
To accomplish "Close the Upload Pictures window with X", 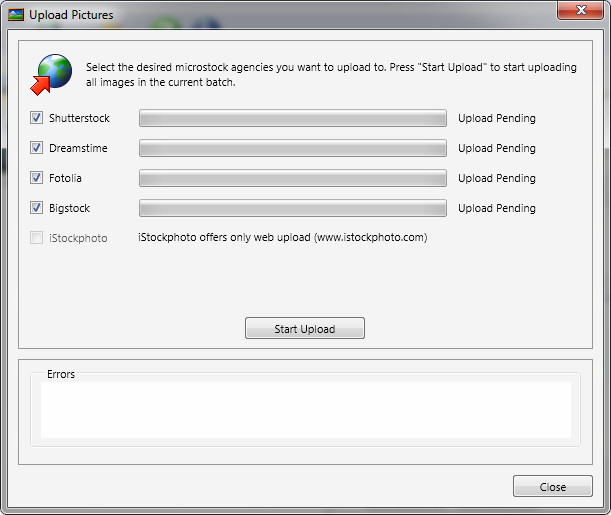I will click(x=581, y=10).
